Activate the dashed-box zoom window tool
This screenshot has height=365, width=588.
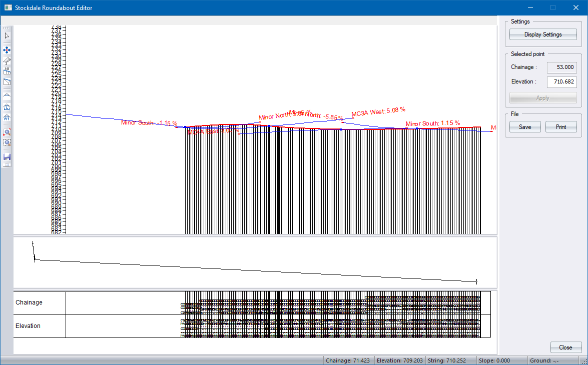pyautogui.click(x=7, y=142)
